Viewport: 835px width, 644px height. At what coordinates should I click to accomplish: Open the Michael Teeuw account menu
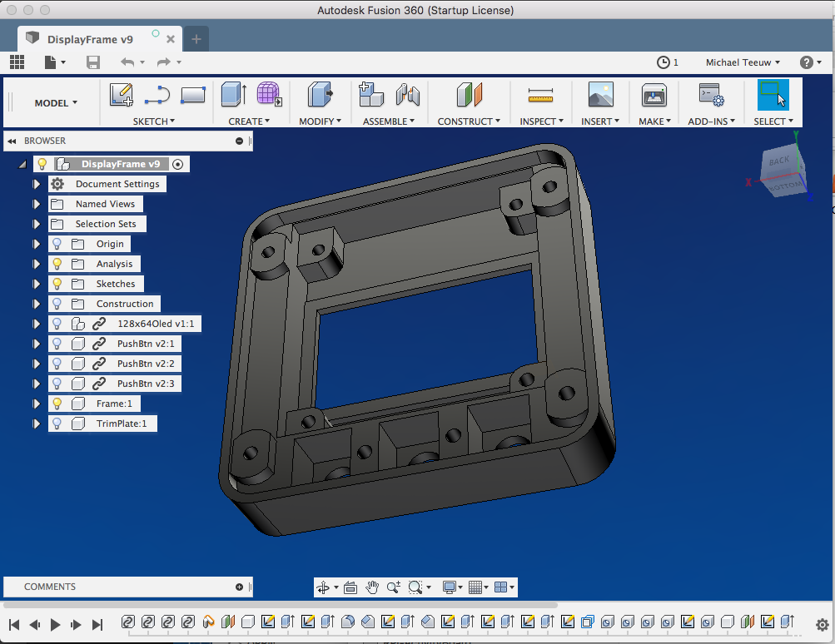click(x=743, y=62)
